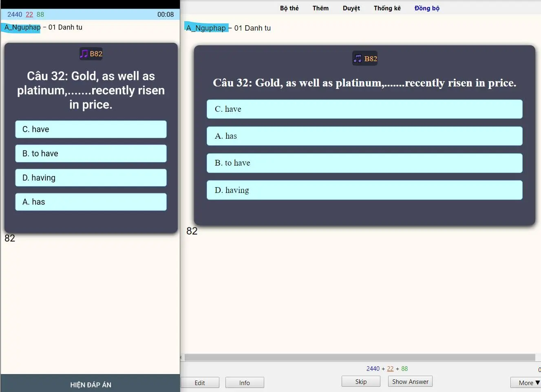Screen dimensions: 541x392
Task: Select 'A. has' in left panel
Action: (91, 202)
